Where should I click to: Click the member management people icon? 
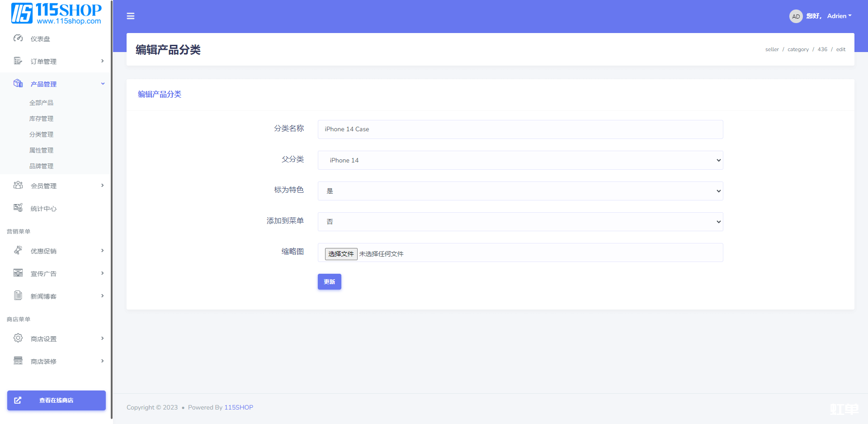pos(18,185)
